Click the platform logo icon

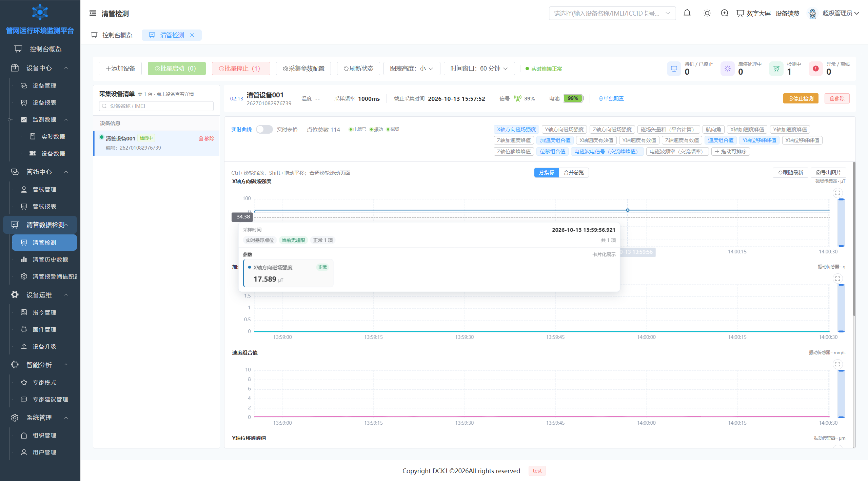pyautogui.click(x=40, y=13)
